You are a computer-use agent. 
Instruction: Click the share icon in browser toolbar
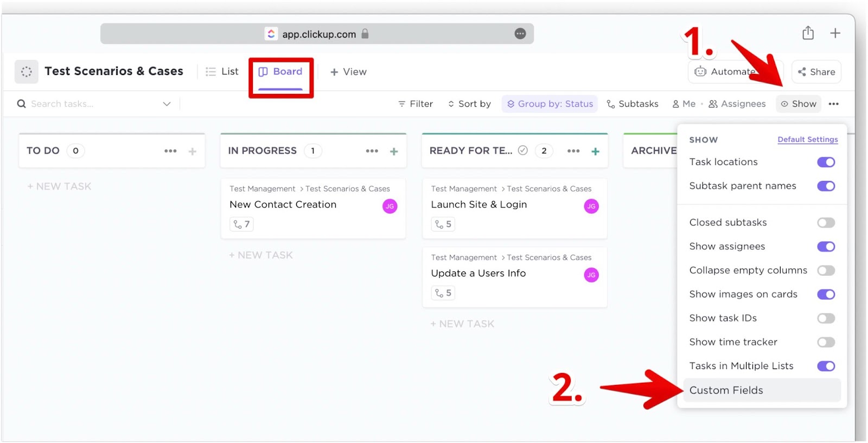pos(808,33)
